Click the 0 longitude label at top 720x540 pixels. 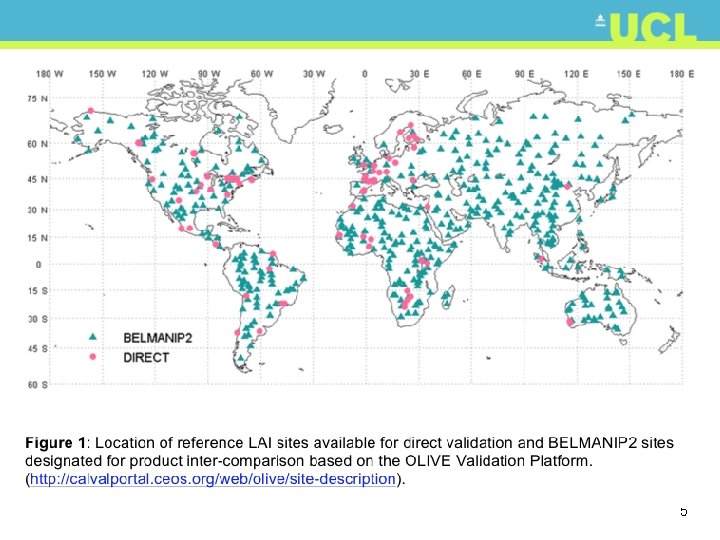click(365, 74)
